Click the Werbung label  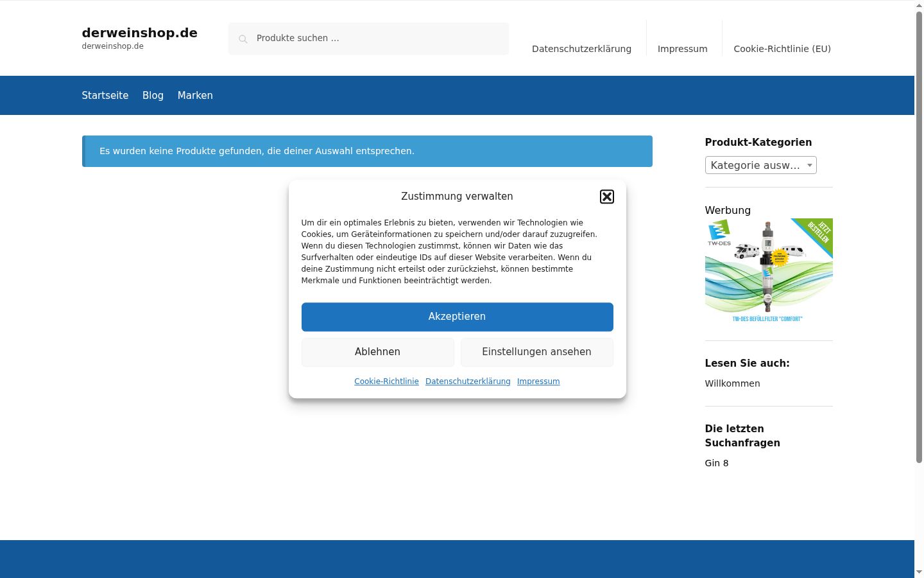(728, 210)
